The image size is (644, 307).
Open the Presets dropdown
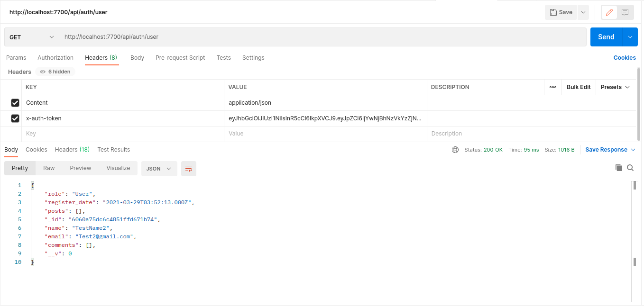[x=615, y=87]
